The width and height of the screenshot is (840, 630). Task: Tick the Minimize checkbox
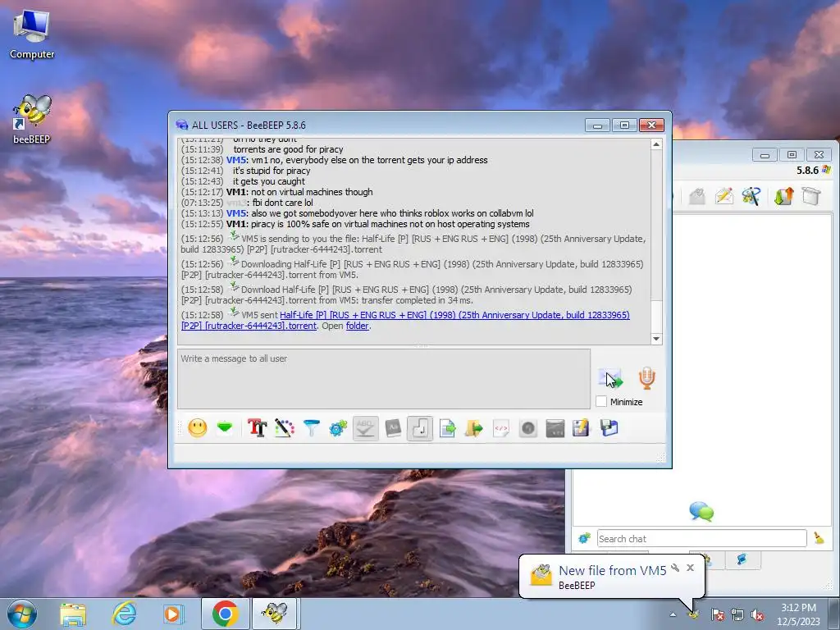point(601,401)
